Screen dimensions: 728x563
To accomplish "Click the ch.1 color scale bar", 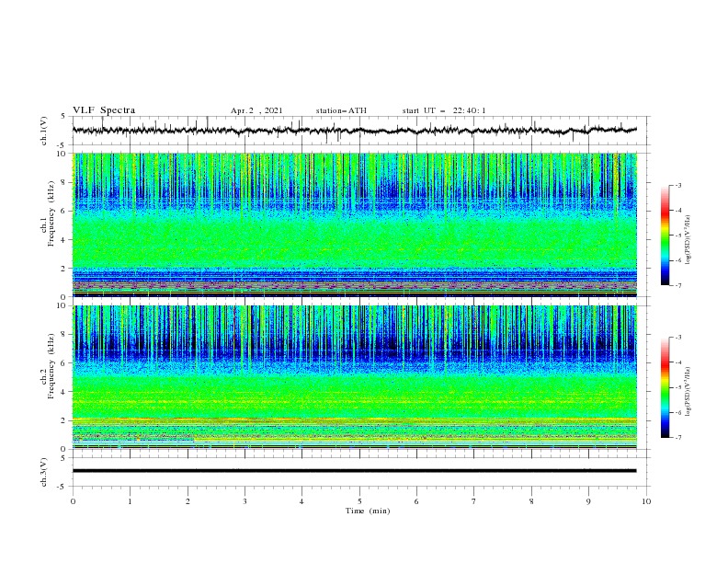I will [665, 235].
